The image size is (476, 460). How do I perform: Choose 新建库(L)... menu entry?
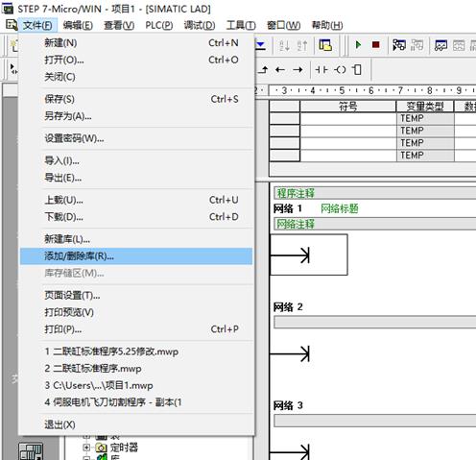[x=136, y=239]
